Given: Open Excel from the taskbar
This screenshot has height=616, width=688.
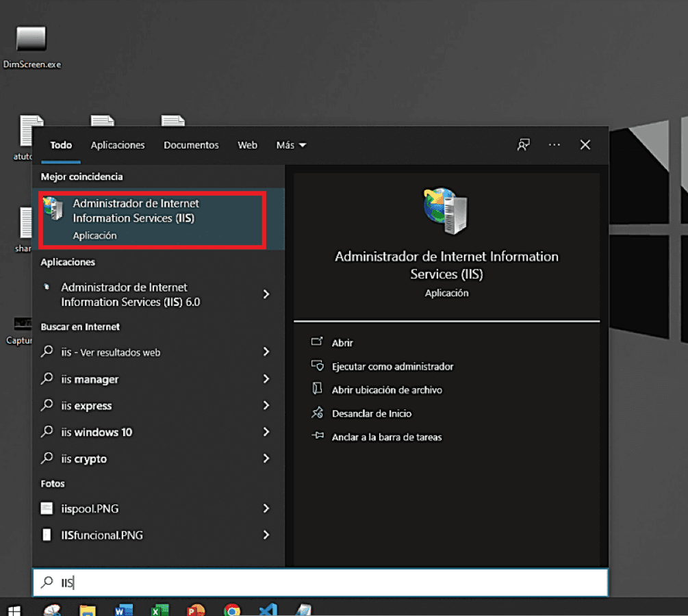Looking at the screenshot, I should tap(160, 609).
